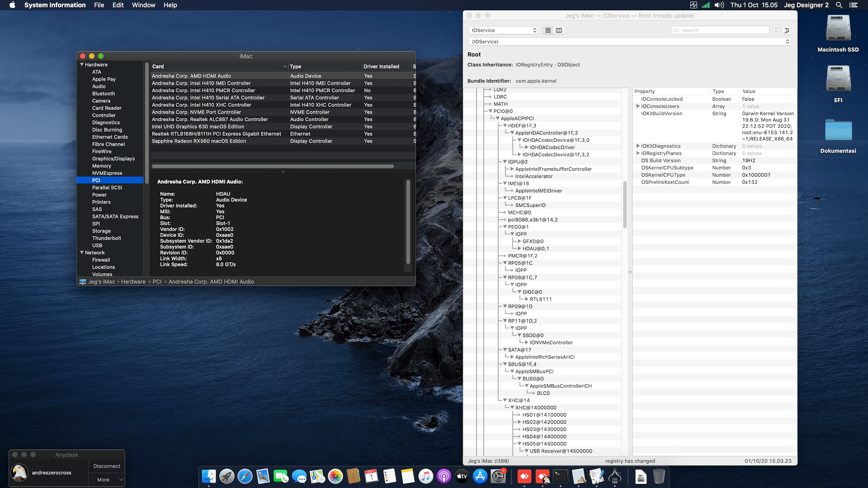Click the stepper beside the search field
This screenshot has height=488, width=868.
click(776, 30)
